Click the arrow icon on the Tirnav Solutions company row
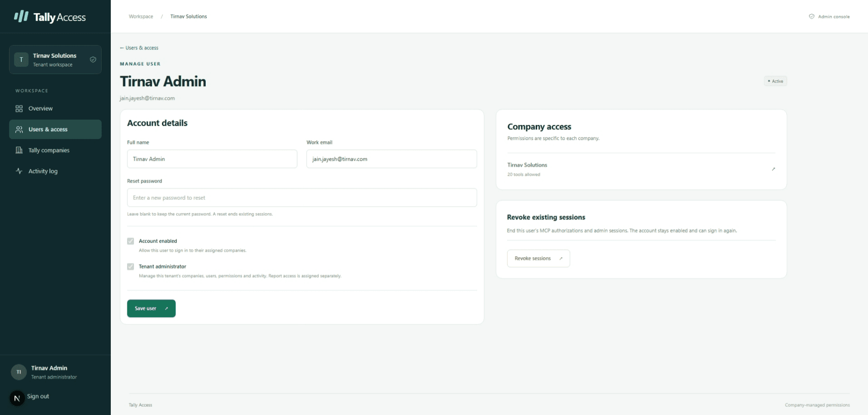The image size is (868, 415). [x=773, y=169]
